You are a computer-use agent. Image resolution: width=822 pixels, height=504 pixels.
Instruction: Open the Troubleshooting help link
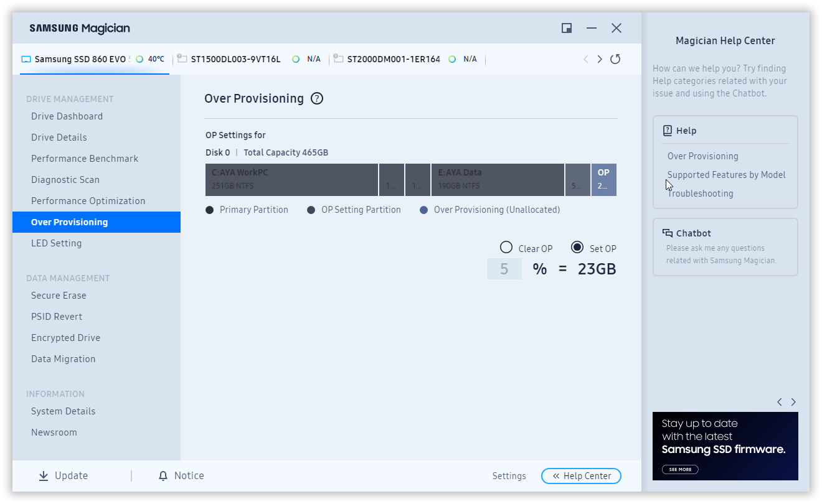click(700, 194)
